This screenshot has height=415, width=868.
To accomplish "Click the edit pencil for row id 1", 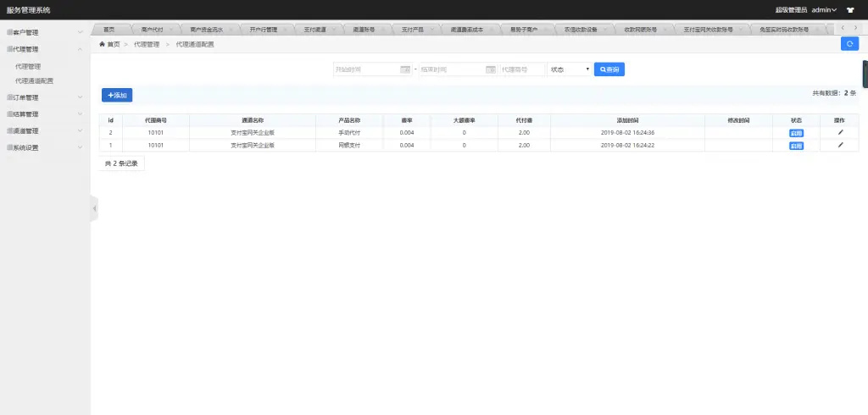I will pyautogui.click(x=840, y=145).
